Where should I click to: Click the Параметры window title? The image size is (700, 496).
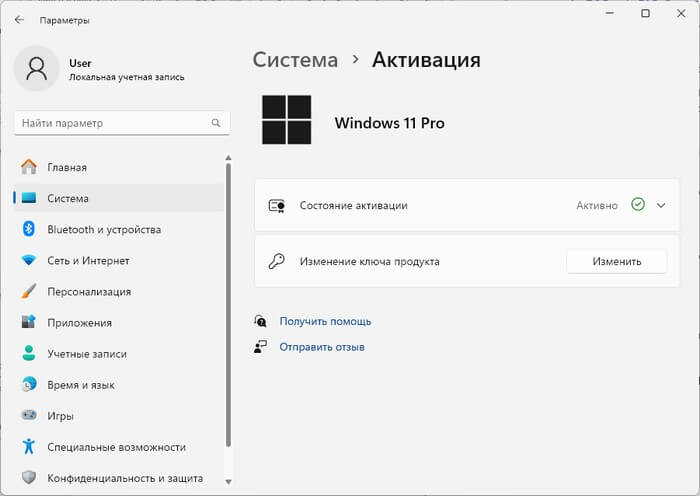pyautogui.click(x=64, y=20)
